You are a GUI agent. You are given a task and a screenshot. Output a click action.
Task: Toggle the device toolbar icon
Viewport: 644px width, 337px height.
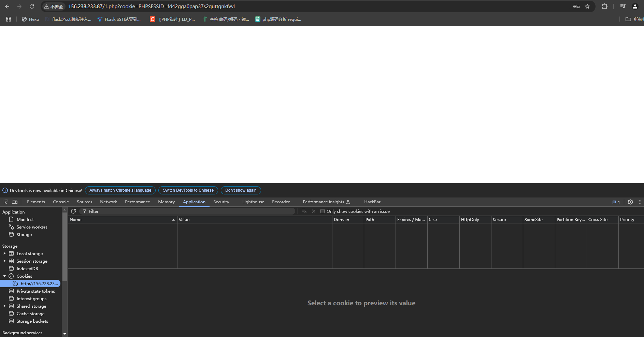(x=15, y=202)
